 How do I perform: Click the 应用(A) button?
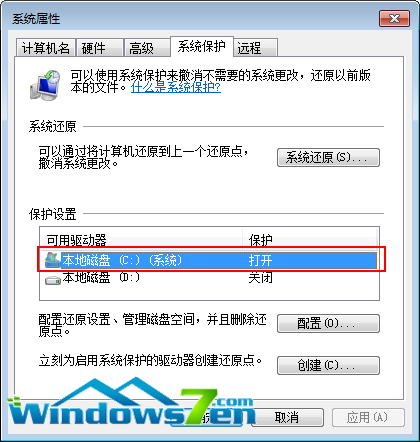click(x=368, y=417)
